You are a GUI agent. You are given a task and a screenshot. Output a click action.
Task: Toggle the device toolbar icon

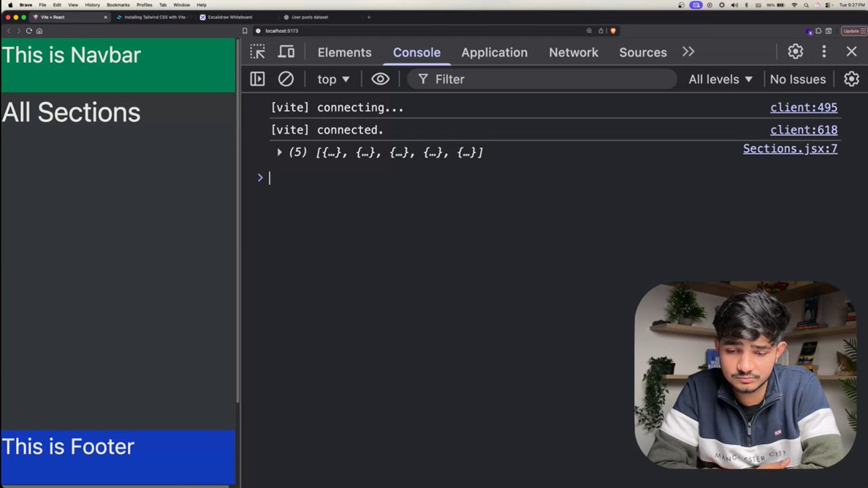pyautogui.click(x=286, y=52)
